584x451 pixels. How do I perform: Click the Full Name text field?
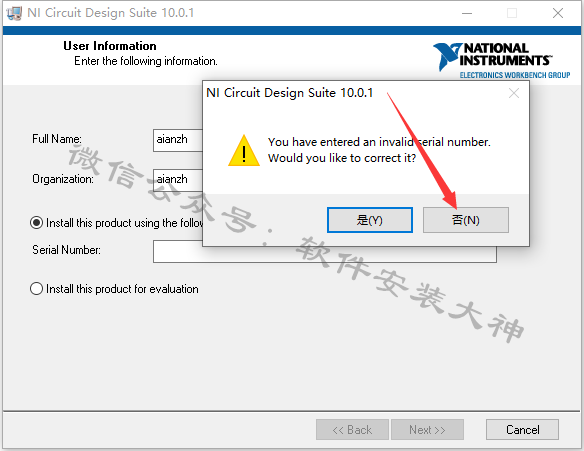click(x=178, y=140)
